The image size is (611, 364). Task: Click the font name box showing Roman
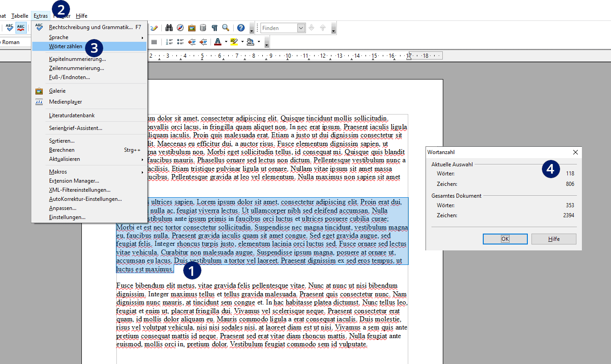(16, 42)
